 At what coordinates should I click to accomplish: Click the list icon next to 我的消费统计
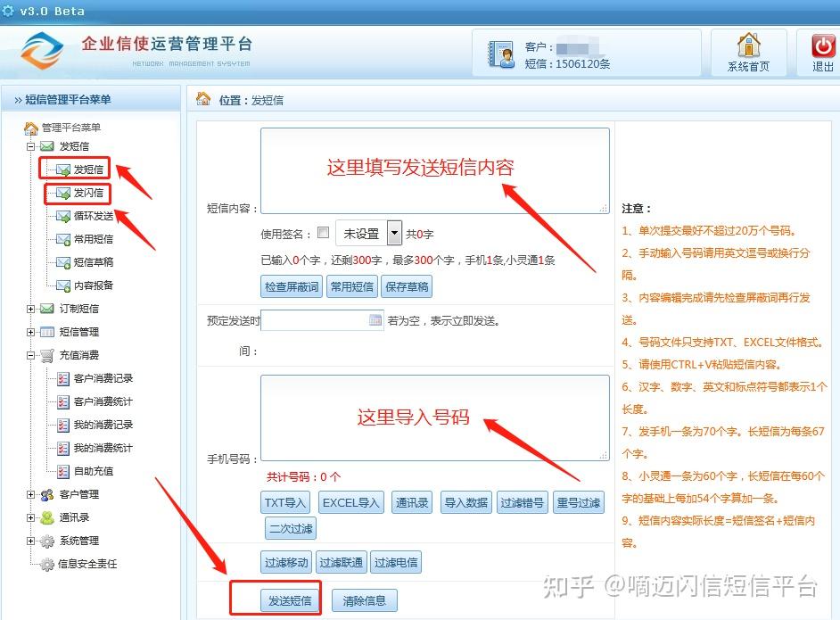coord(63,449)
